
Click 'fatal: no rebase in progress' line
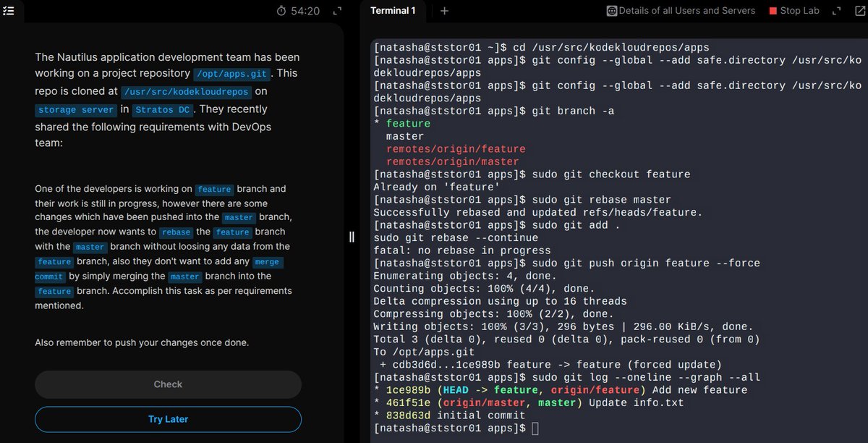tap(461, 250)
